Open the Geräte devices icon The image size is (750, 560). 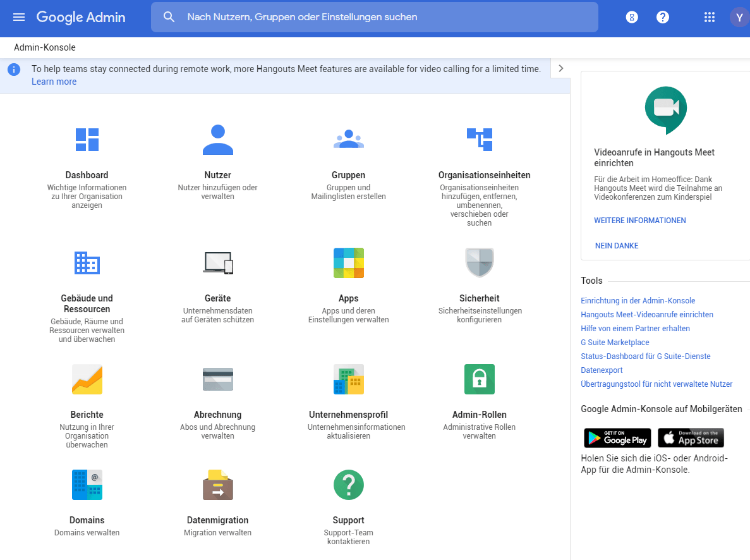pos(217,263)
